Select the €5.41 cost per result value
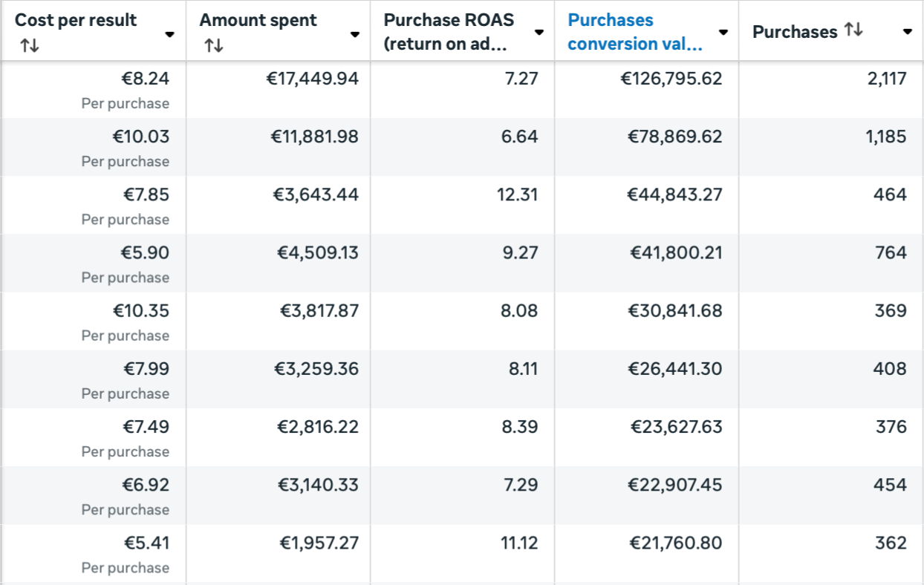 tap(146, 543)
